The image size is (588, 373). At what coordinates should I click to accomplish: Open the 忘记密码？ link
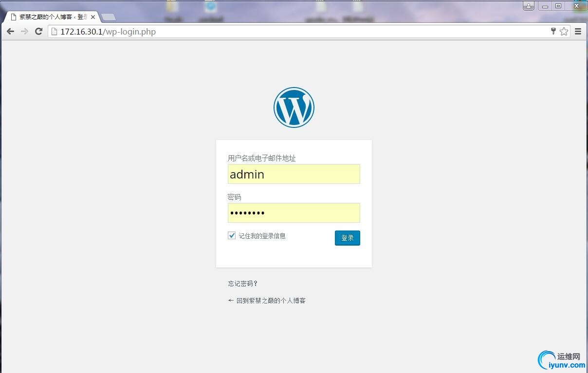[243, 284]
